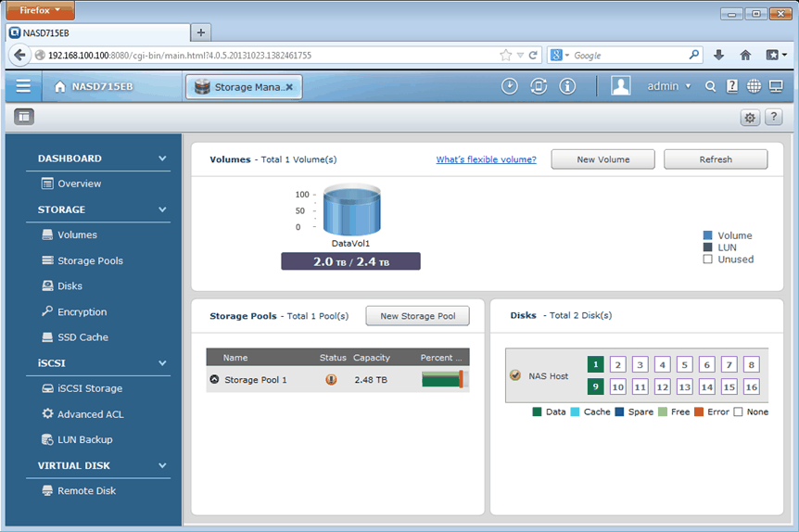
Task: Collapse the DASHBOARD section
Action: coord(162,158)
